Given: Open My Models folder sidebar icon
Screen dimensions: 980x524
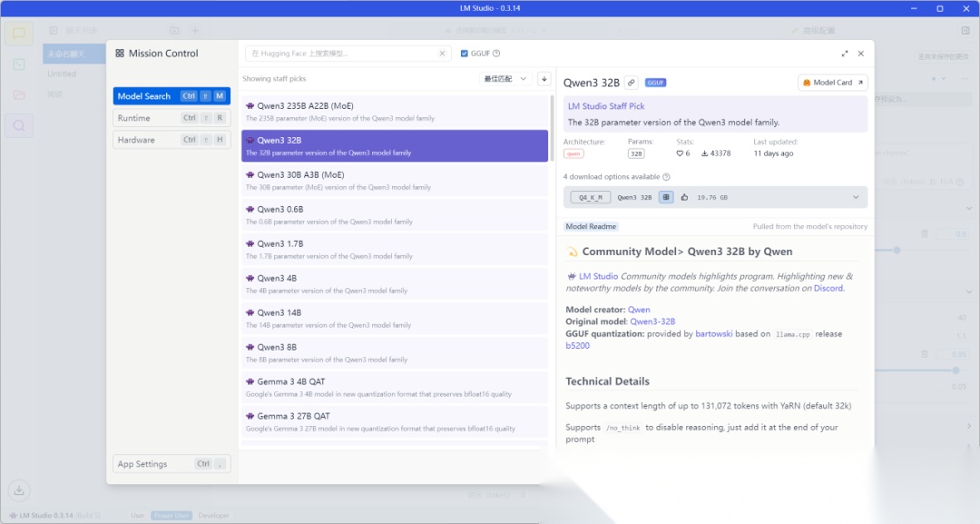Looking at the screenshot, I should pos(19,95).
